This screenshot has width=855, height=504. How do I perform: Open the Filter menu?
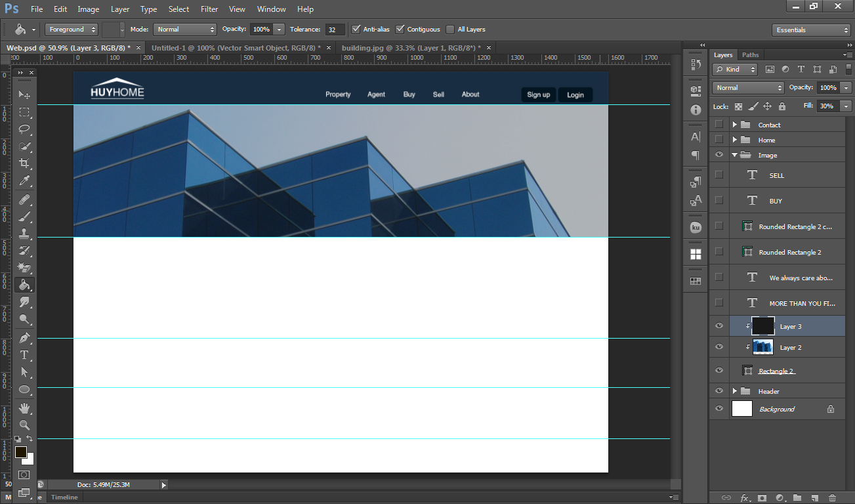tap(209, 9)
